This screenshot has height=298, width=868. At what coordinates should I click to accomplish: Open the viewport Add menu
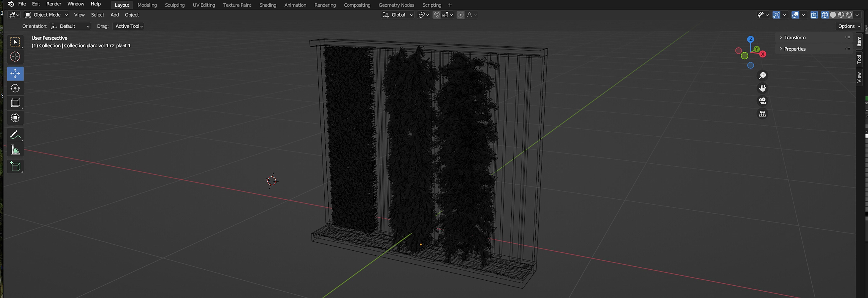(115, 15)
